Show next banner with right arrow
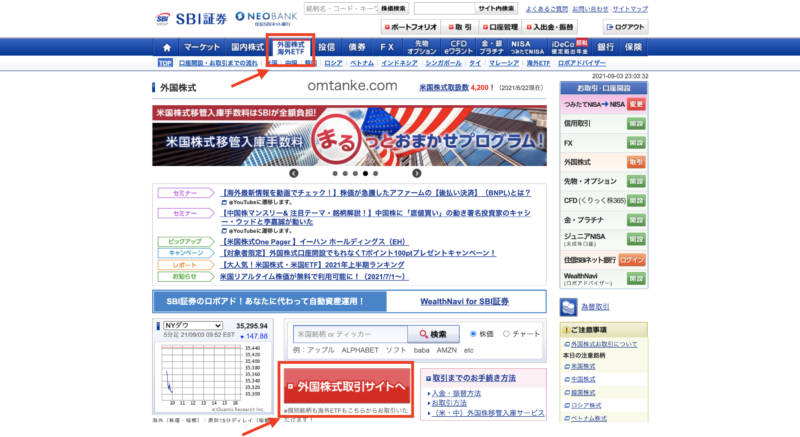This screenshot has width=800, height=437. pos(416,173)
